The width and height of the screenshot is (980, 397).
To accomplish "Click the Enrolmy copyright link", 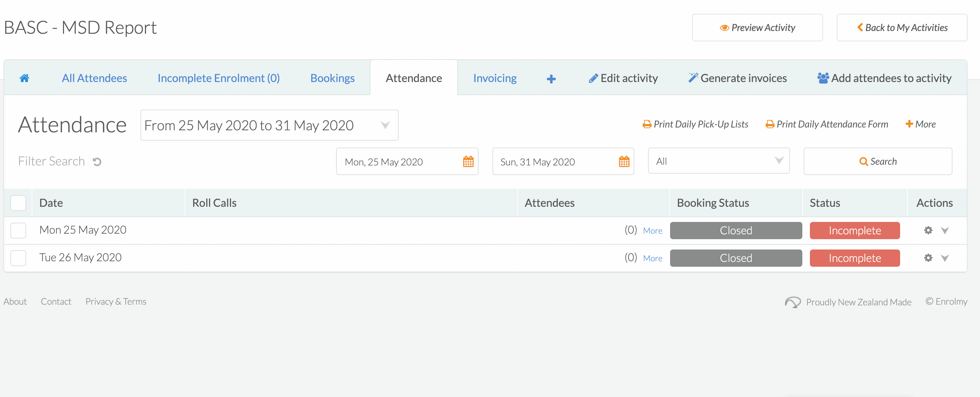I will click(x=946, y=302).
